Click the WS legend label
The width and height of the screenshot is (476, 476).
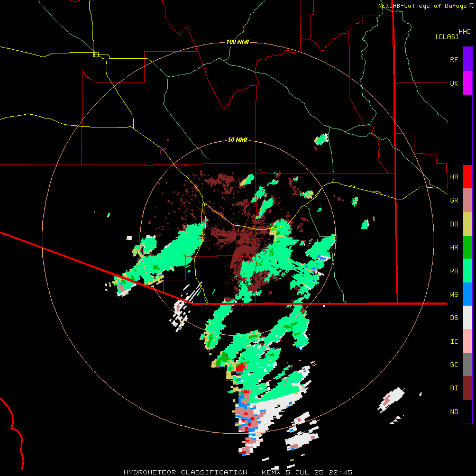click(x=454, y=294)
